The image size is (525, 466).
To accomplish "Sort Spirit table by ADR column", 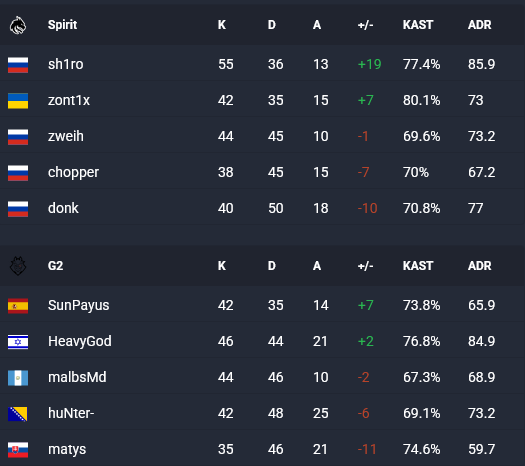I will pos(479,25).
